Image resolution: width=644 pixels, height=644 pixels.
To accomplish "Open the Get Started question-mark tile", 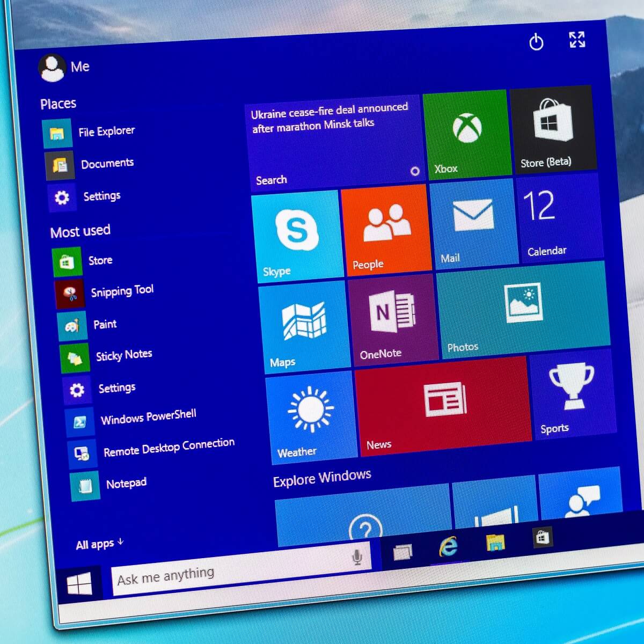I will (363, 516).
